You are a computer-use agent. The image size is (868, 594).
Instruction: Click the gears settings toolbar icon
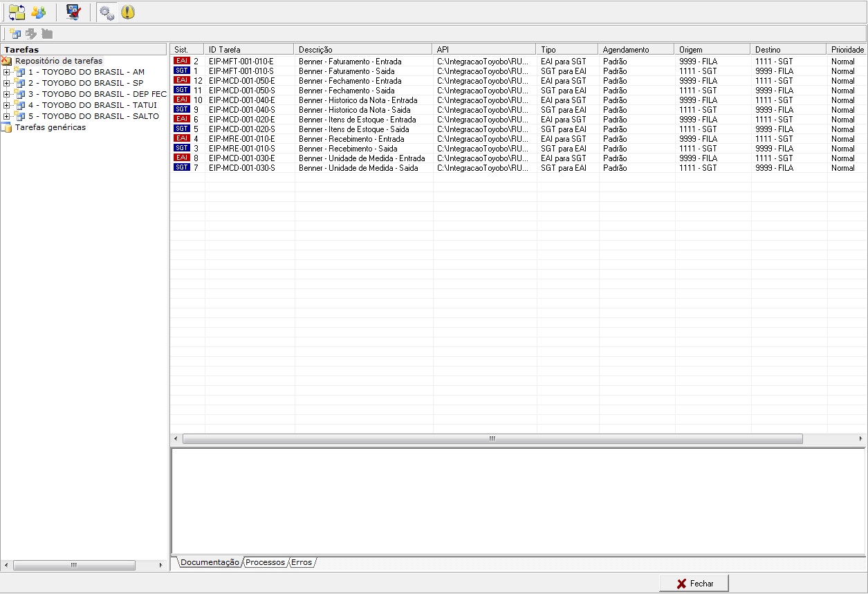(x=106, y=12)
